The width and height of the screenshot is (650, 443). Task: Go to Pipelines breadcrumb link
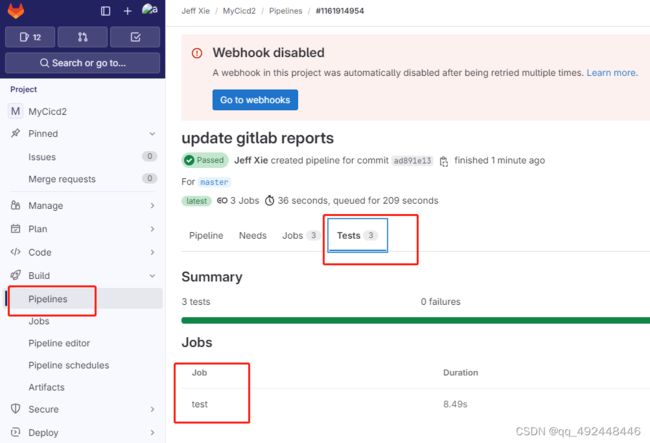click(286, 11)
